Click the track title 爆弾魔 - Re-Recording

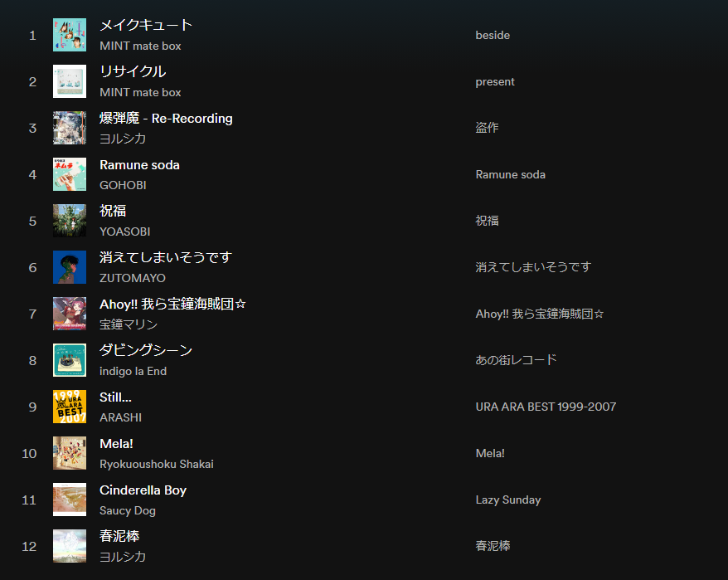point(166,118)
